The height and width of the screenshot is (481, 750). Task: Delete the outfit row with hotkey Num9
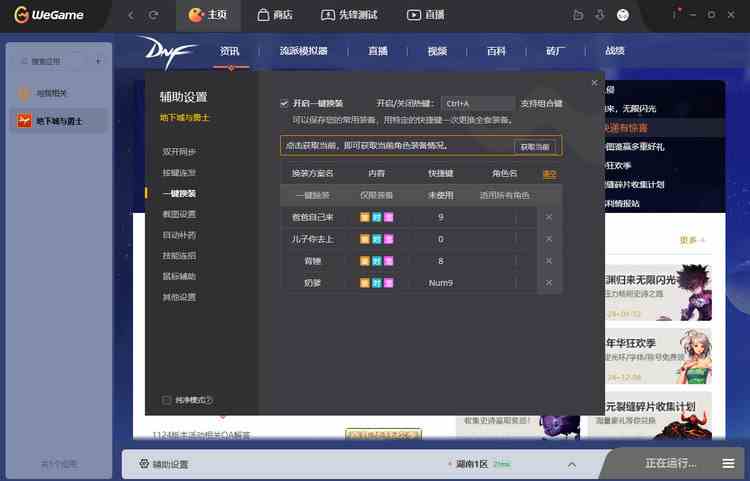(x=549, y=283)
